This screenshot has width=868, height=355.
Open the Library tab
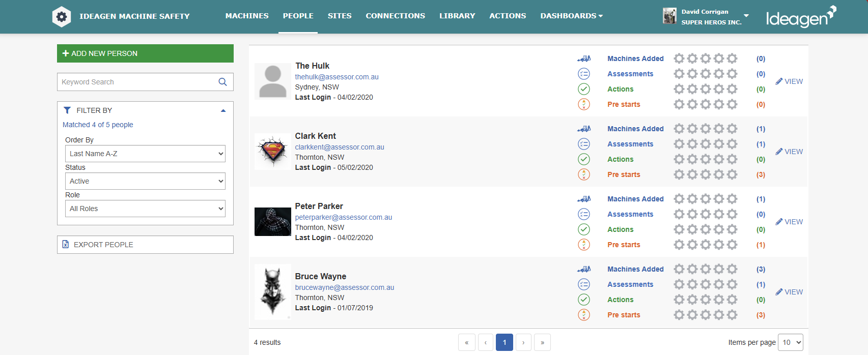[x=457, y=16]
